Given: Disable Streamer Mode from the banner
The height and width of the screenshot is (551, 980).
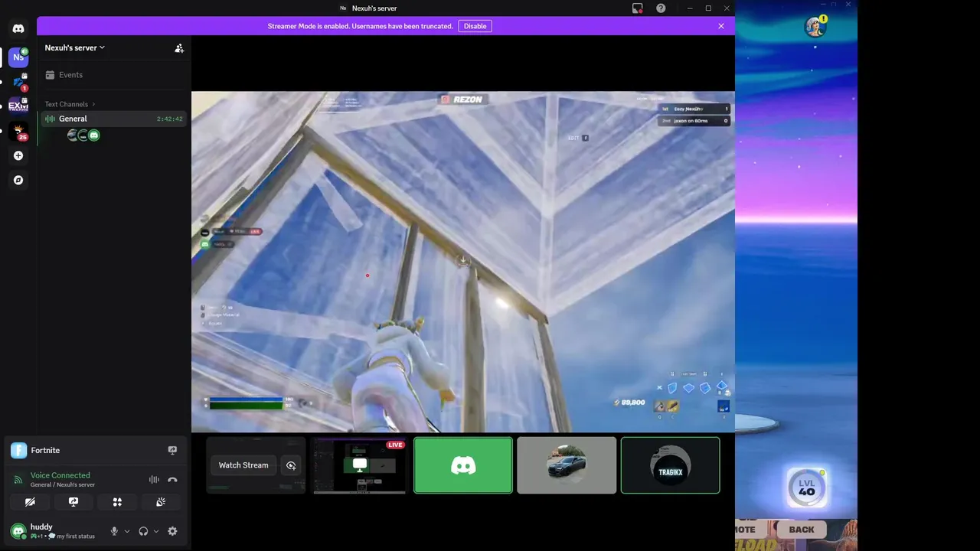Looking at the screenshot, I should 475,26.
